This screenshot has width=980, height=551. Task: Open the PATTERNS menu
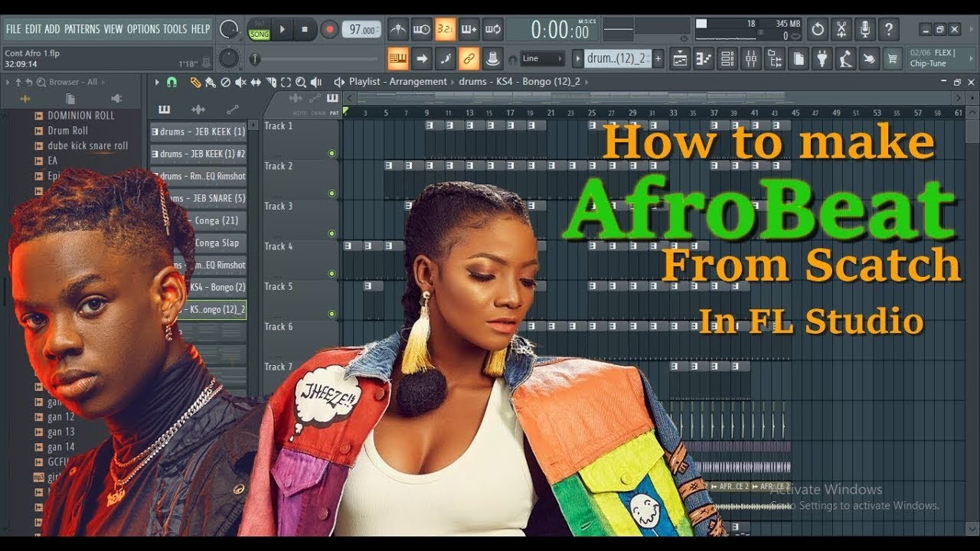click(82, 29)
